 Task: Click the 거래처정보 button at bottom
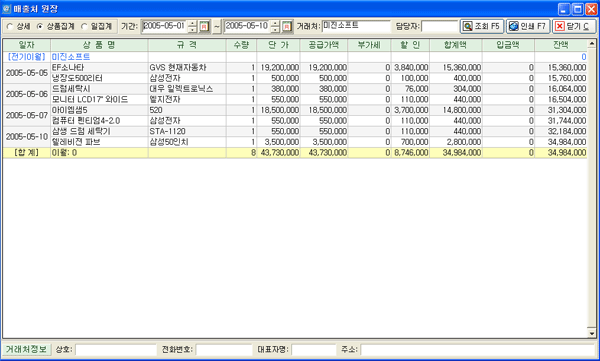point(26,349)
